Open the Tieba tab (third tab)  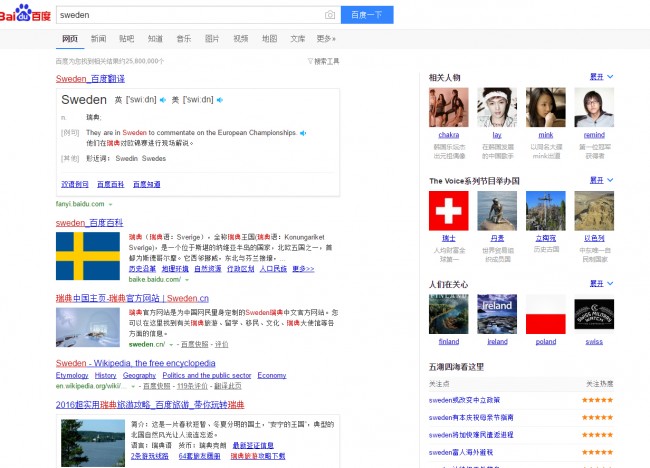coord(126,39)
